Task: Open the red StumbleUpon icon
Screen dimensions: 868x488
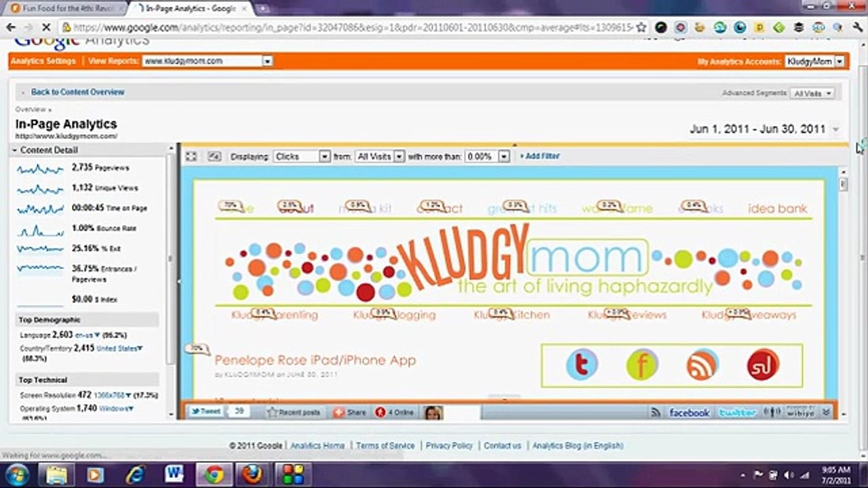Action: (763, 365)
